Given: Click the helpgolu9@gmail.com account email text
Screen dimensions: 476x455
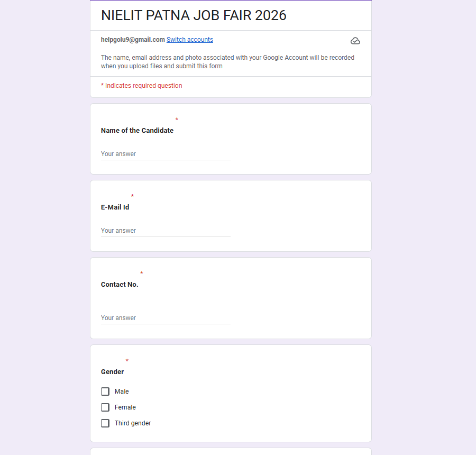Looking at the screenshot, I should (133, 40).
